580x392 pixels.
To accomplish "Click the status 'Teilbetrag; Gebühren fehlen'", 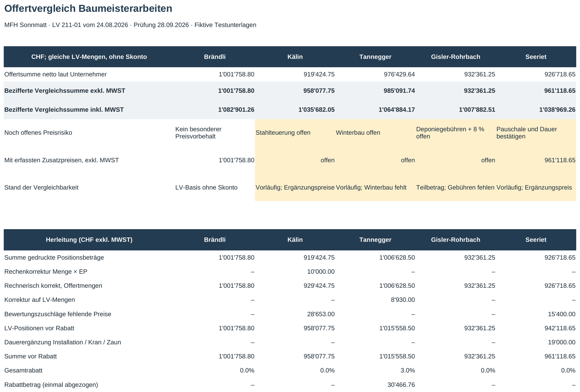I will [455, 188].
